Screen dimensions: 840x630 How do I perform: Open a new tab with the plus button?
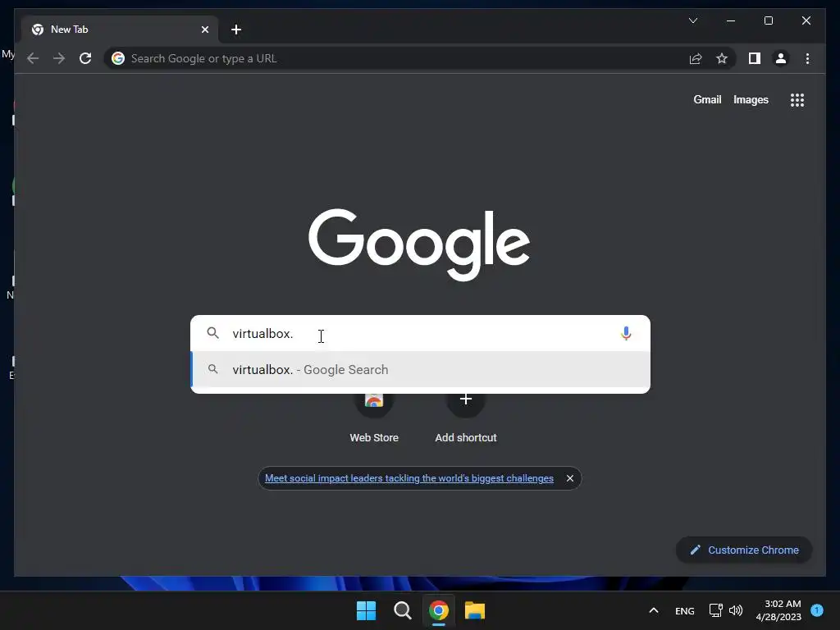(236, 30)
